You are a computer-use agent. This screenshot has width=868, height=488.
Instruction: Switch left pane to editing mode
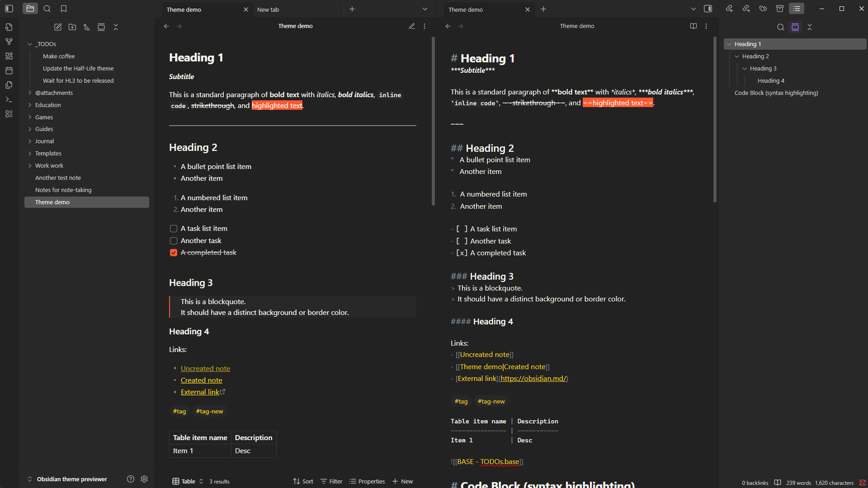(412, 26)
